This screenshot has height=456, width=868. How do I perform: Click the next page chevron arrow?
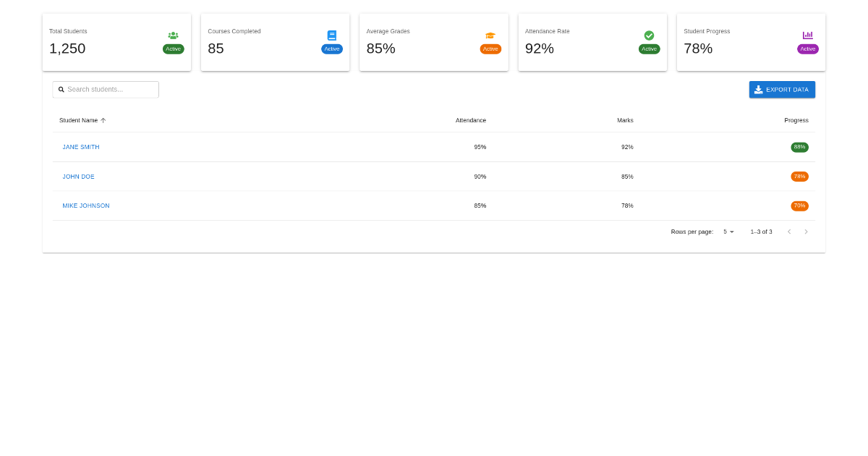pos(806,232)
